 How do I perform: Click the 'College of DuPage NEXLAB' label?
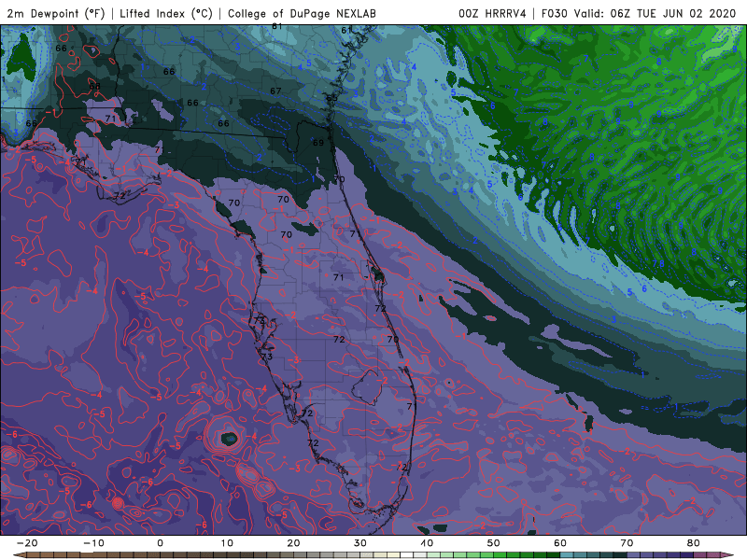pos(302,13)
